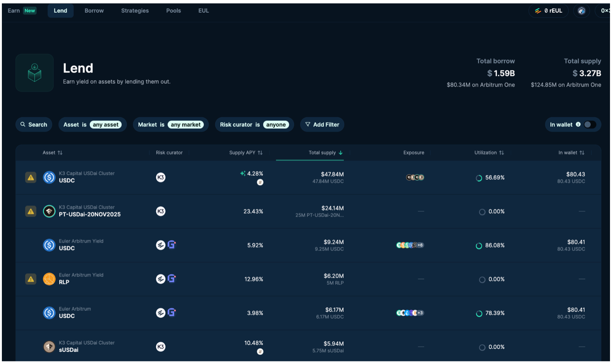
Task: Open the Strategies tab
Action: click(135, 11)
